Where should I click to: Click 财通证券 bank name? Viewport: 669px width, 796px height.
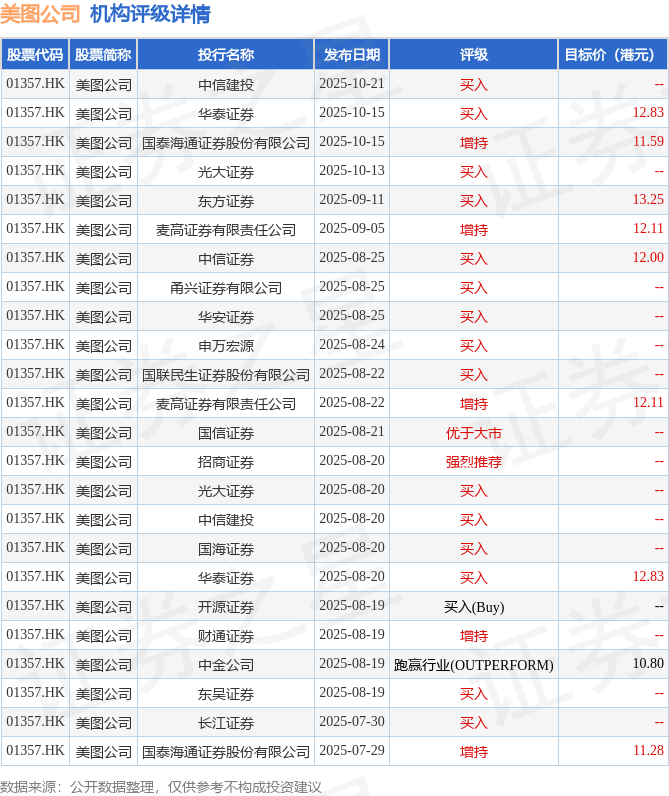click(226, 634)
